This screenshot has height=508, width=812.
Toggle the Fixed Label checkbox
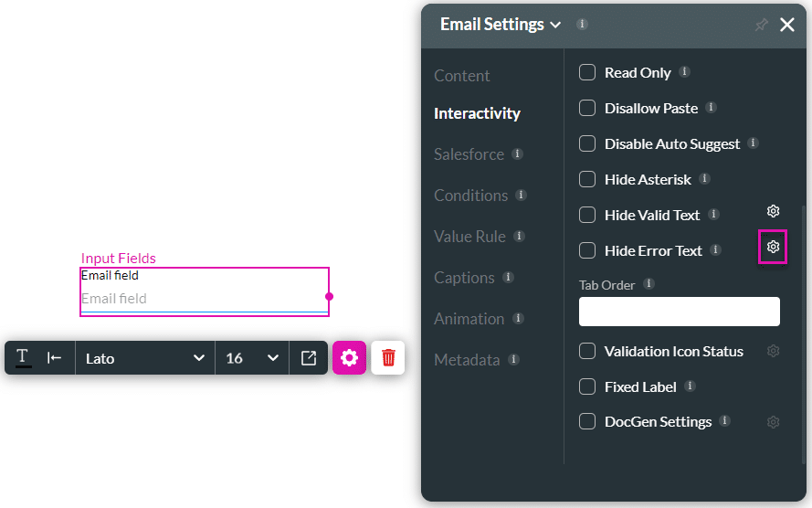click(587, 386)
